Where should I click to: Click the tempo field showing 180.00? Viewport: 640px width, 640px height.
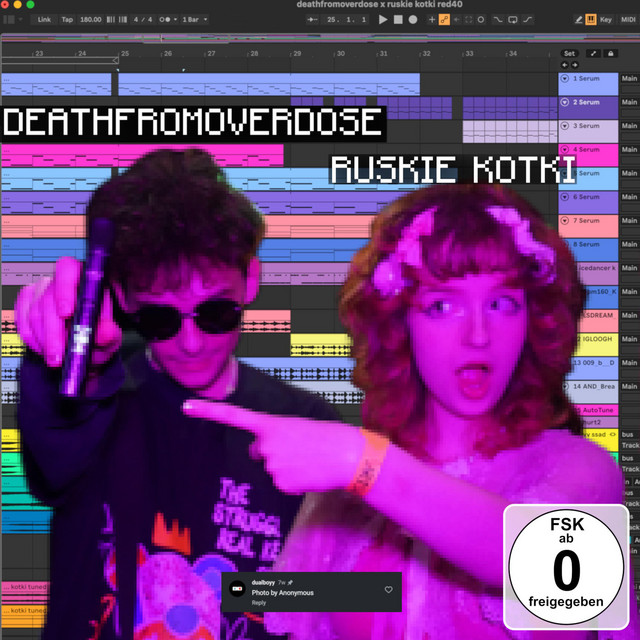(90, 19)
